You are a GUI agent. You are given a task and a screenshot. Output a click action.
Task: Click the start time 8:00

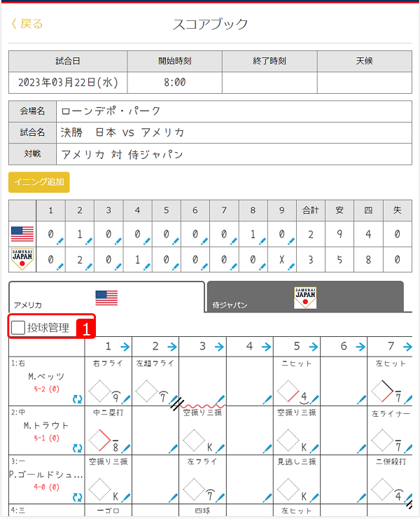pos(174,83)
